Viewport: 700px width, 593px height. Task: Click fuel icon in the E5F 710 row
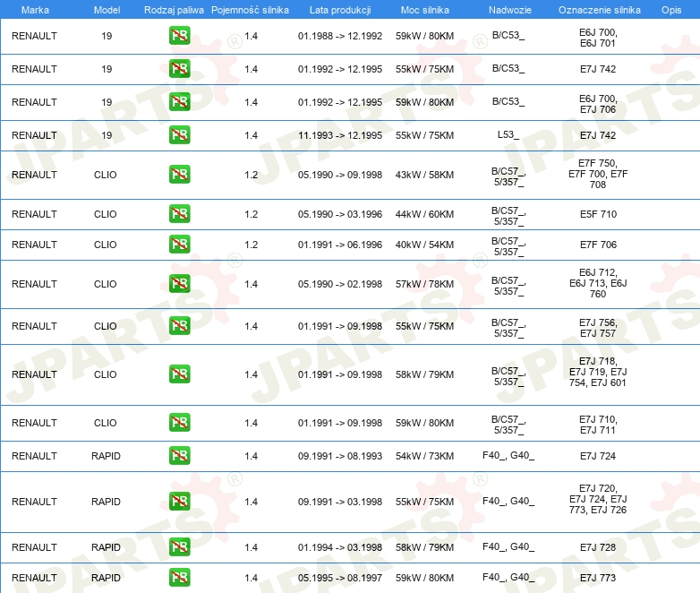[x=179, y=213]
